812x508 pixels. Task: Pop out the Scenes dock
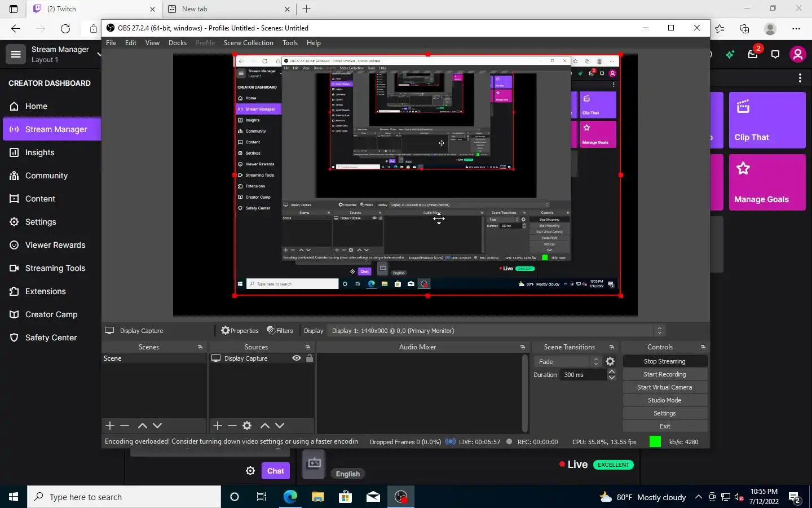200,347
